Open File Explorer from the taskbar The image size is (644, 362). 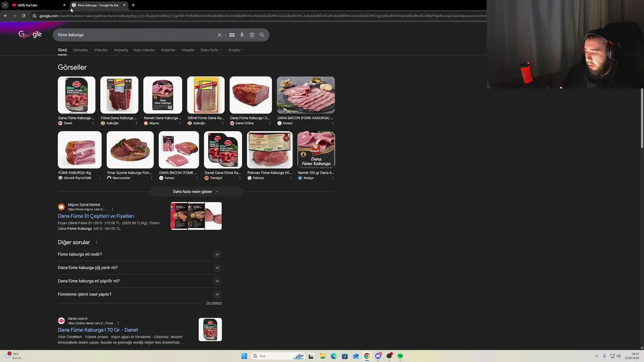[323, 356]
